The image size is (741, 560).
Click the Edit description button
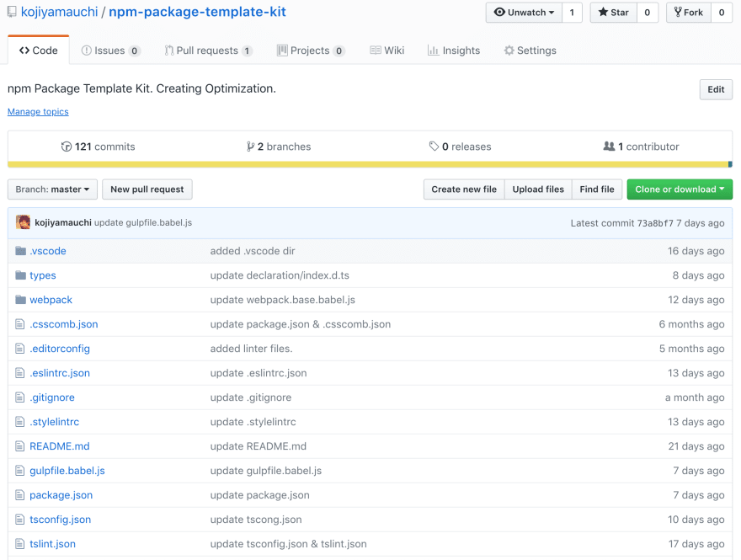coord(716,89)
